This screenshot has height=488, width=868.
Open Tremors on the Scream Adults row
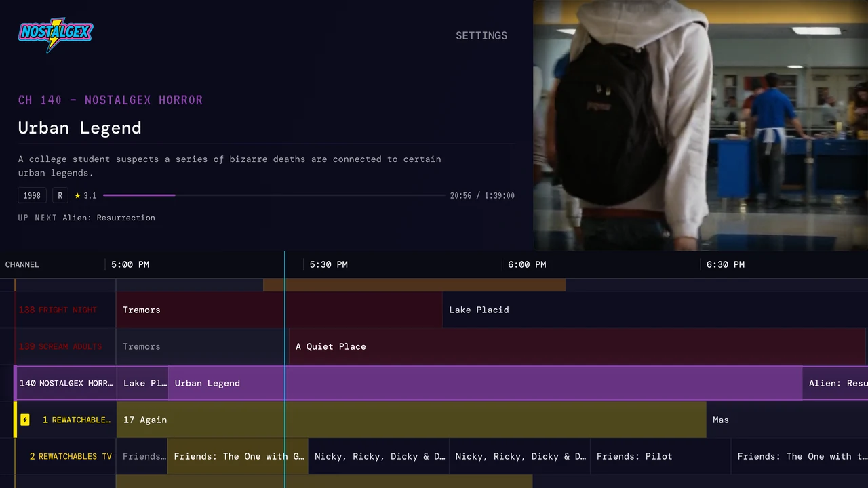(x=202, y=346)
